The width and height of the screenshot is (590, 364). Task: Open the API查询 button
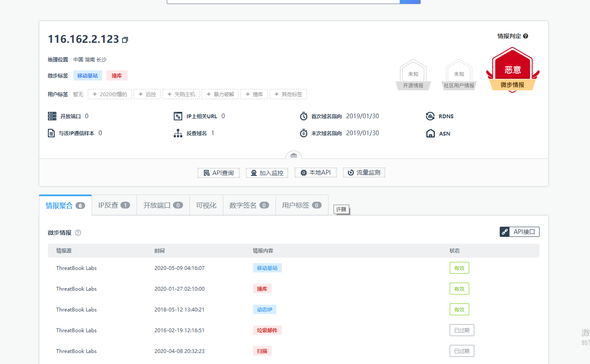point(219,173)
